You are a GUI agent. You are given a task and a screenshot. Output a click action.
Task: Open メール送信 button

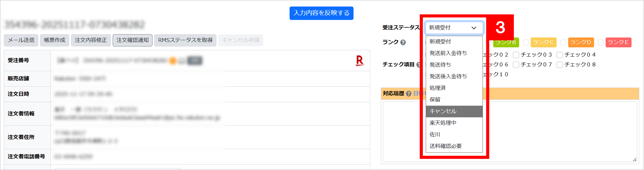(x=21, y=40)
